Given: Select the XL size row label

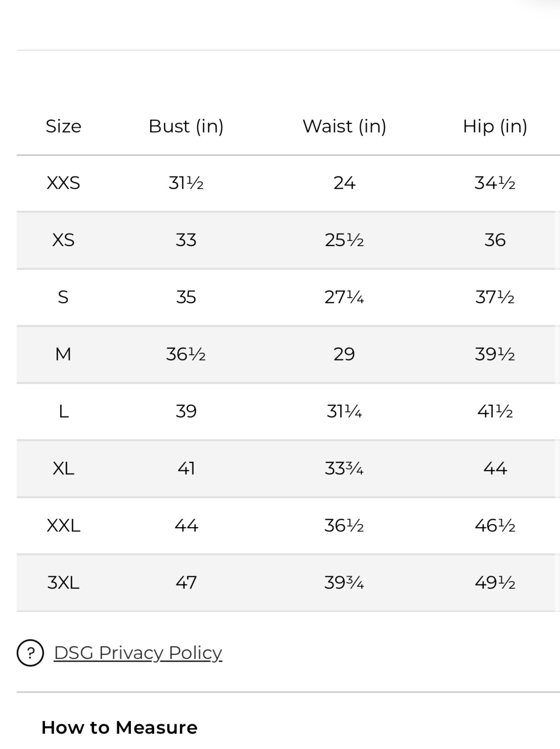Looking at the screenshot, I should click(x=63, y=469).
